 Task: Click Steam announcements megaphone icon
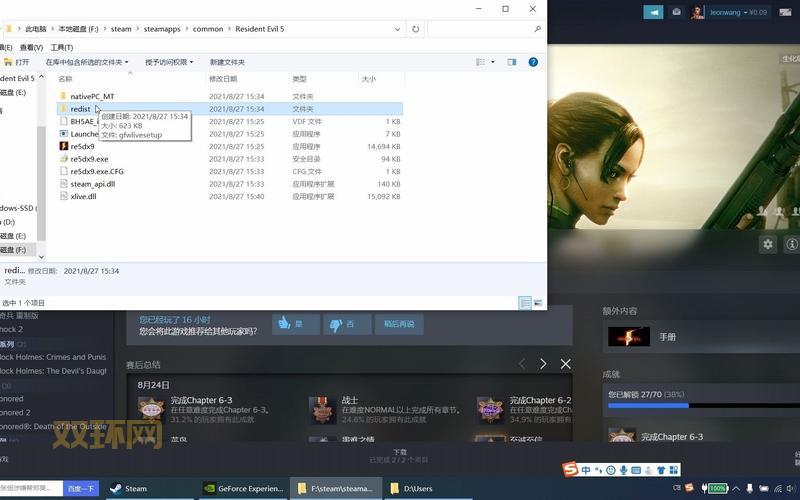[653, 12]
